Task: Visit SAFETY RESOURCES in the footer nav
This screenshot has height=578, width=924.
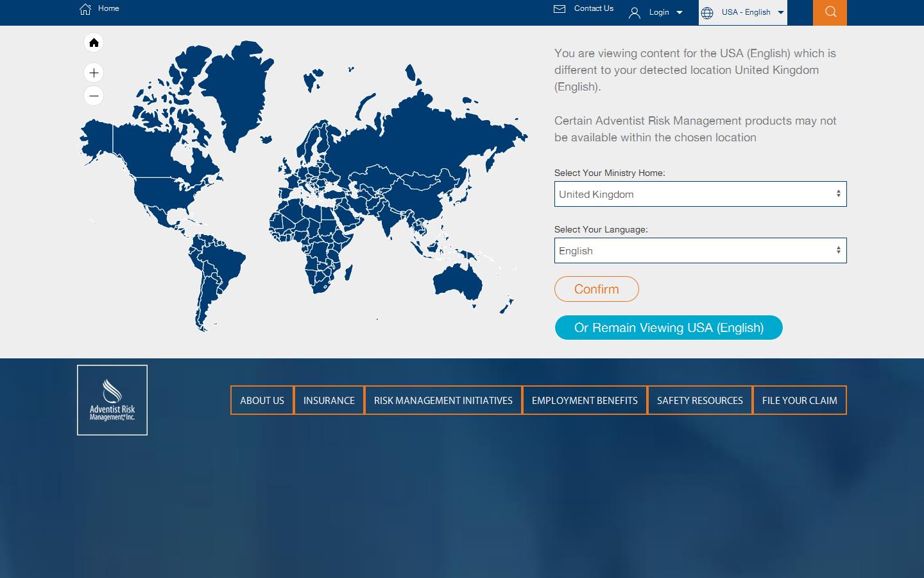Action: click(699, 400)
